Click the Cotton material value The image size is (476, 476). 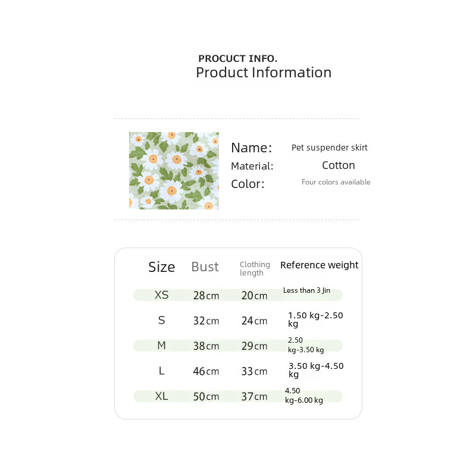tap(338, 165)
